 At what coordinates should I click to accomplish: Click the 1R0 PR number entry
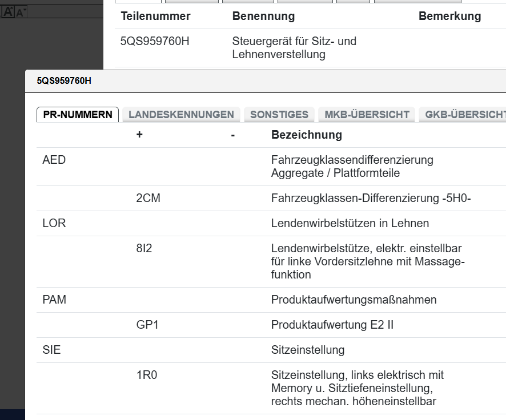tap(146, 375)
